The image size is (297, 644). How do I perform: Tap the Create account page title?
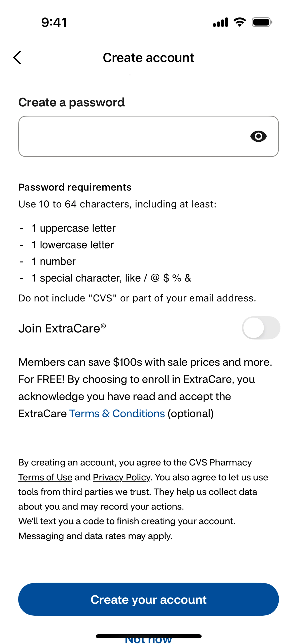click(148, 58)
